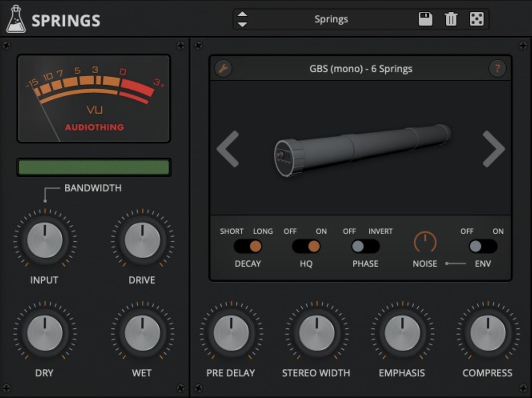Click the DRIVE knob
Image resolution: width=532 pixels, height=398 pixels.
[142, 240]
